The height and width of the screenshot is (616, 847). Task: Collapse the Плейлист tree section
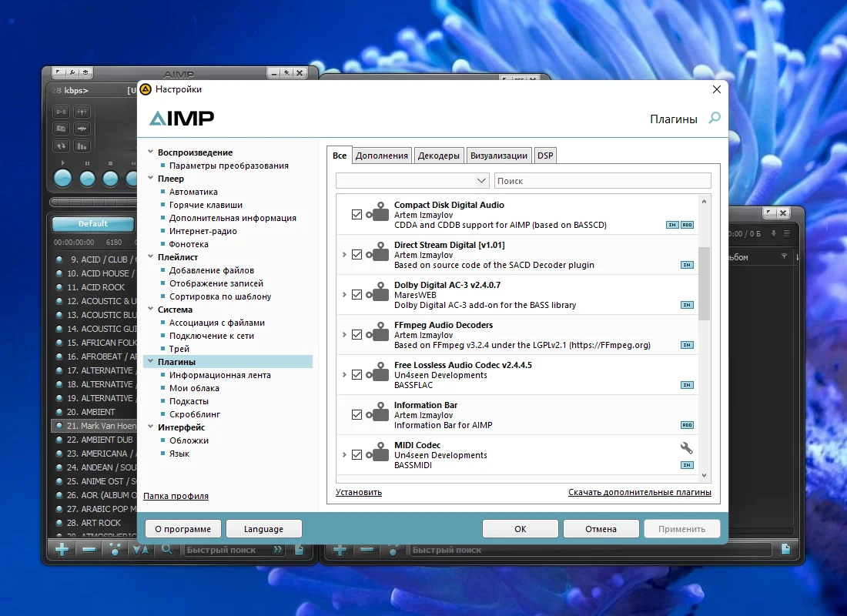151,256
